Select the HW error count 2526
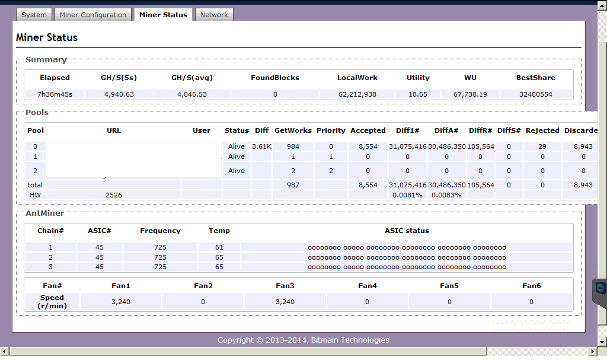This screenshot has width=607, height=364. tap(114, 195)
